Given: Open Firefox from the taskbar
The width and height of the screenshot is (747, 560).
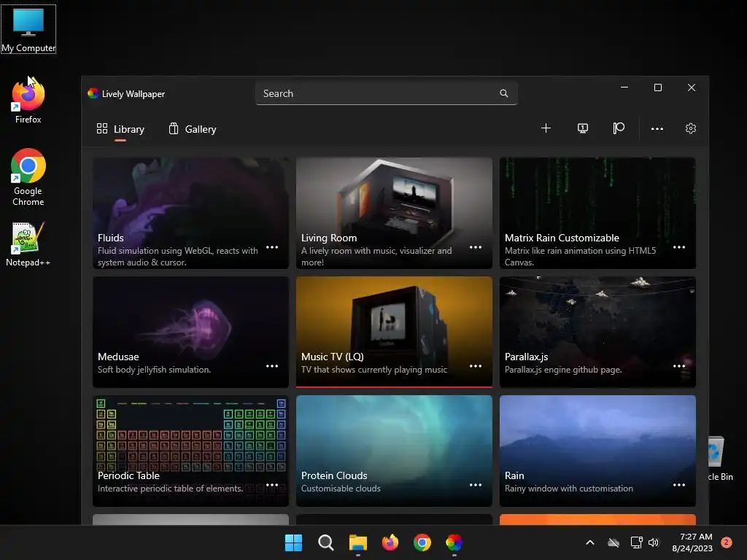Looking at the screenshot, I should click(390, 542).
